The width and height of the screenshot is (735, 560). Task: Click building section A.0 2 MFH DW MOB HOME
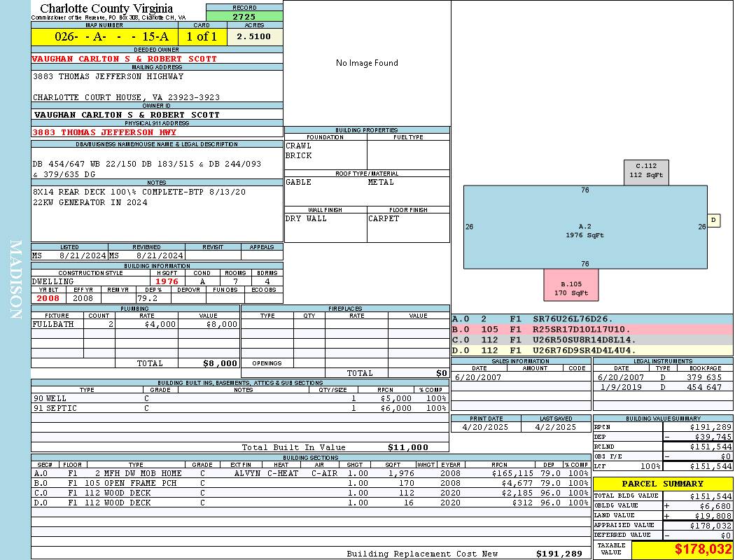click(x=311, y=474)
